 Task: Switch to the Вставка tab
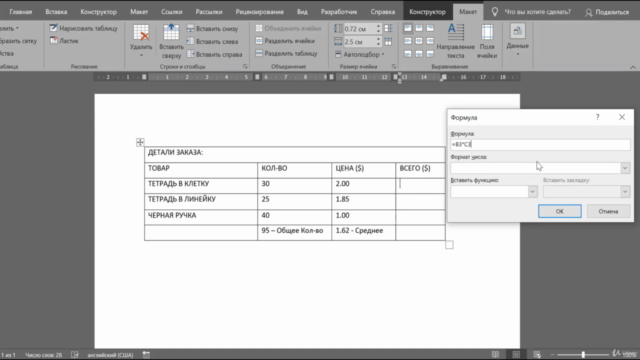pos(56,12)
